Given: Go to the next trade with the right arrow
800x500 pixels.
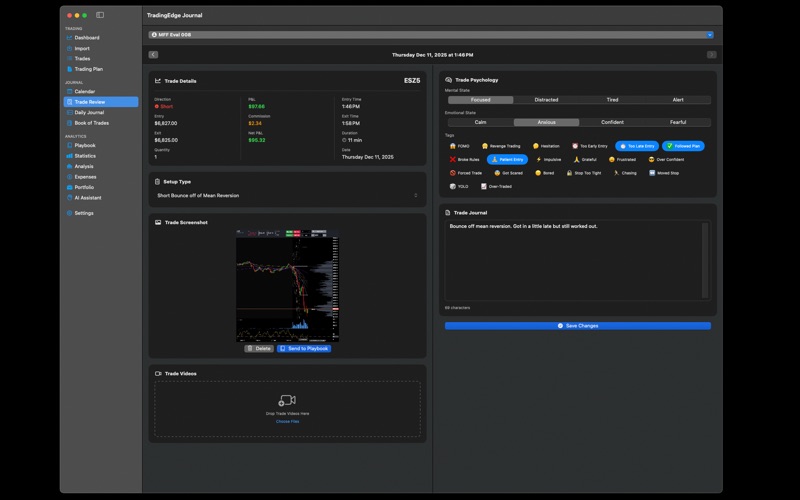Looking at the screenshot, I should coord(712,55).
